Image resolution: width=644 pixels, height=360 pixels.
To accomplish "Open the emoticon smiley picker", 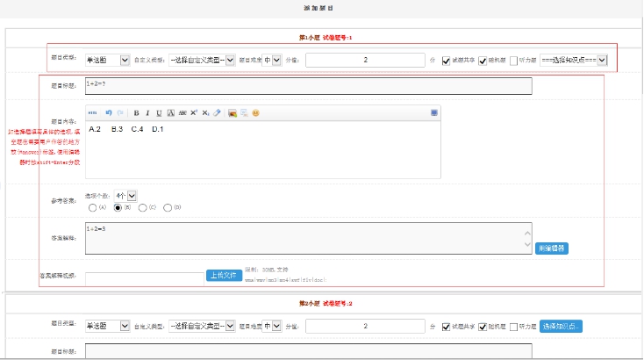I will [x=255, y=113].
